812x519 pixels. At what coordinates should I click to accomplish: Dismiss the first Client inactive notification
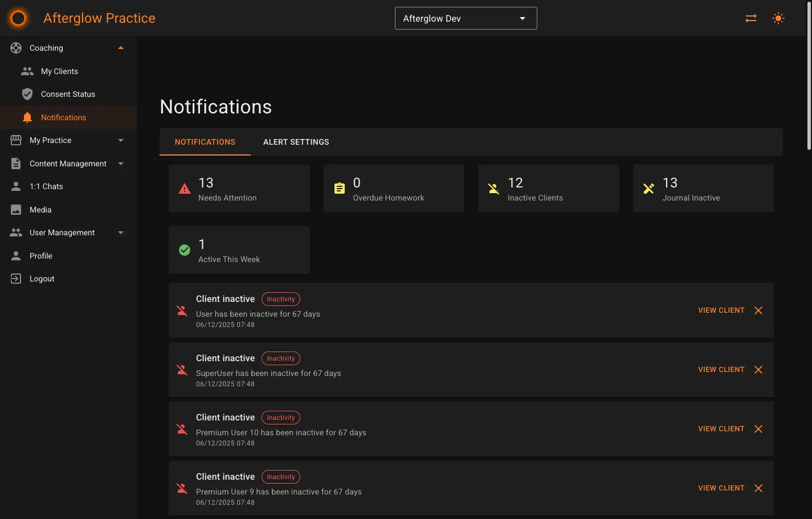pos(758,310)
